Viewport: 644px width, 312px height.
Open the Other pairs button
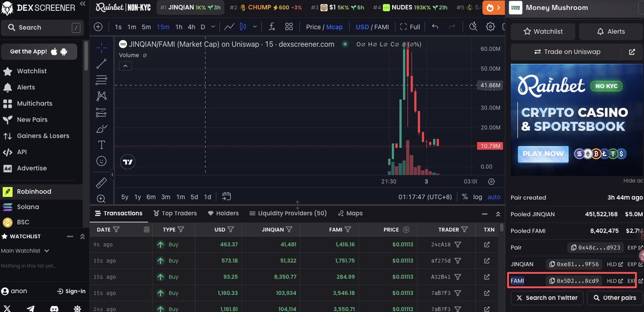coord(615,297)
